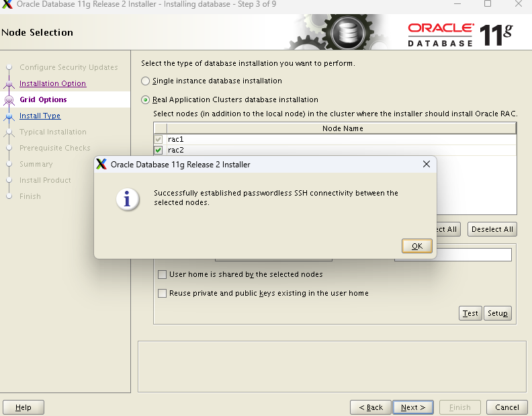Click the Setup SSH button
This screenshot has height=416, width=532.
[x=497, y=313]
